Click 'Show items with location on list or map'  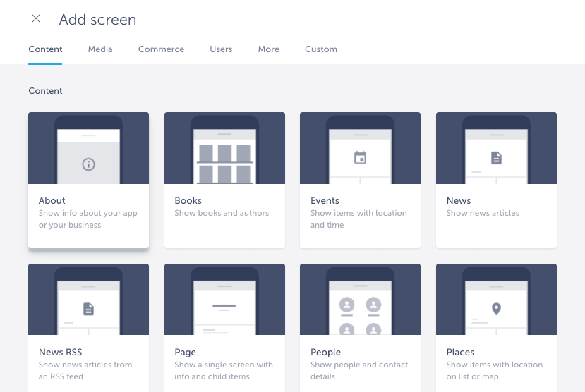(495, 370)
